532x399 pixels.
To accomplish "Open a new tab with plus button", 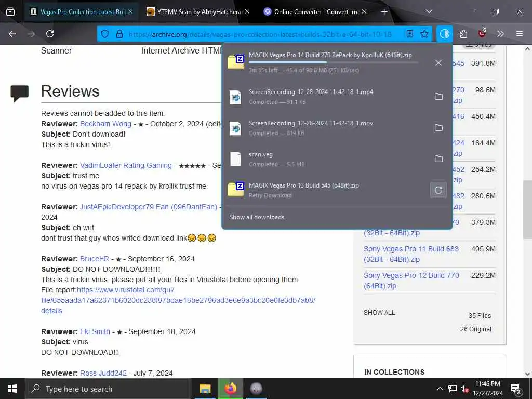I will tap(384, 12).
